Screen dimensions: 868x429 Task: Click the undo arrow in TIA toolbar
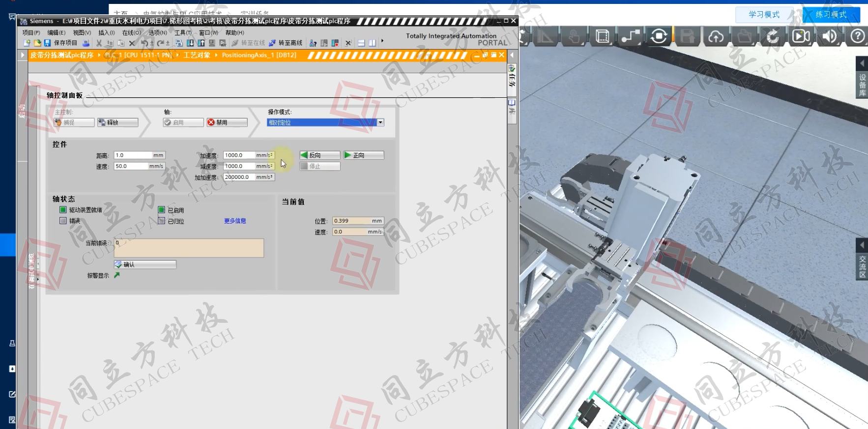pos(144,43)
